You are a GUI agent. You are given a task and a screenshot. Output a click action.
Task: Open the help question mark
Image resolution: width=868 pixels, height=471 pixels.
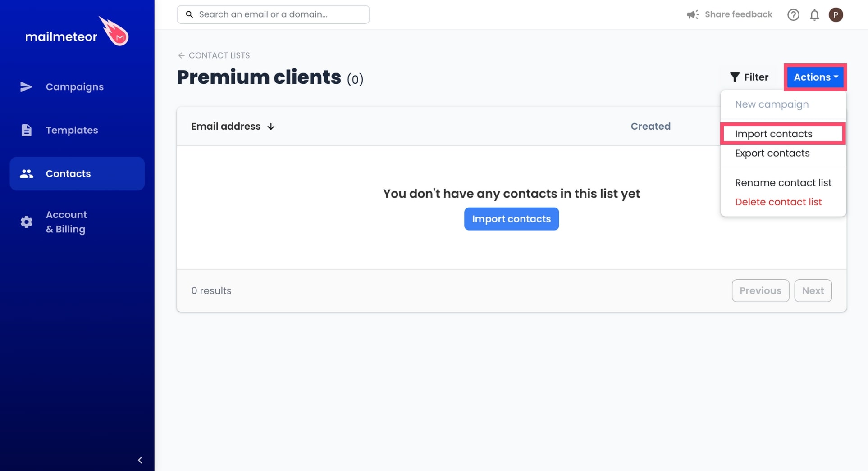[x=793, y=14]
